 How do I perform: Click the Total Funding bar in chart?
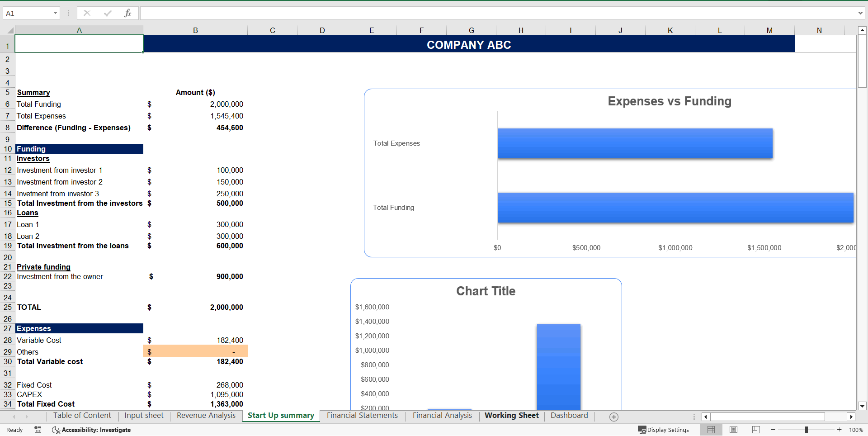coord(675,208)
